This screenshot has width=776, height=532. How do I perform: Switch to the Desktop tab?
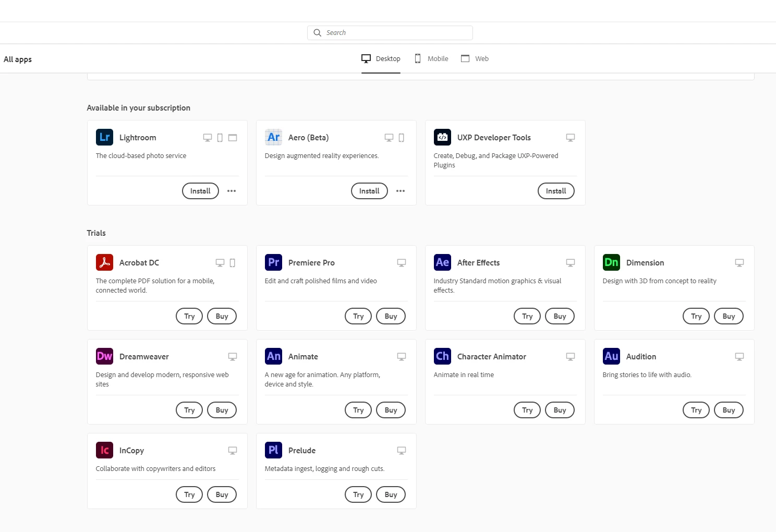381,58
